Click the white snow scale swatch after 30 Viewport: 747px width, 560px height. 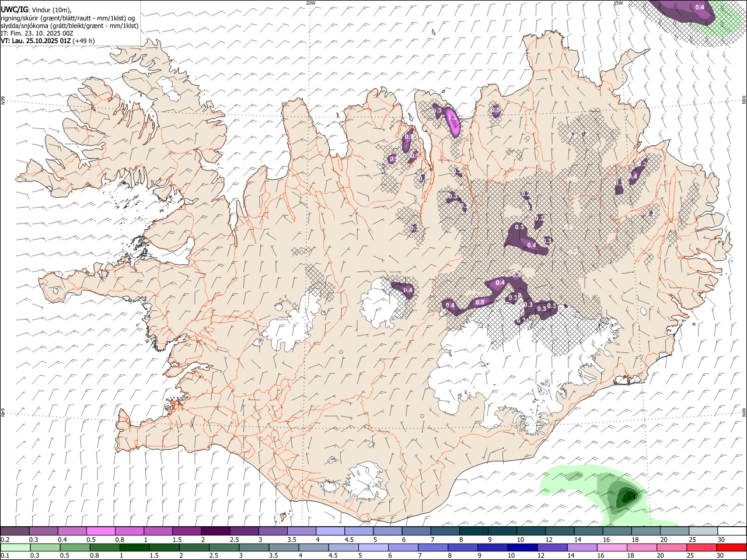click(731, 531)
